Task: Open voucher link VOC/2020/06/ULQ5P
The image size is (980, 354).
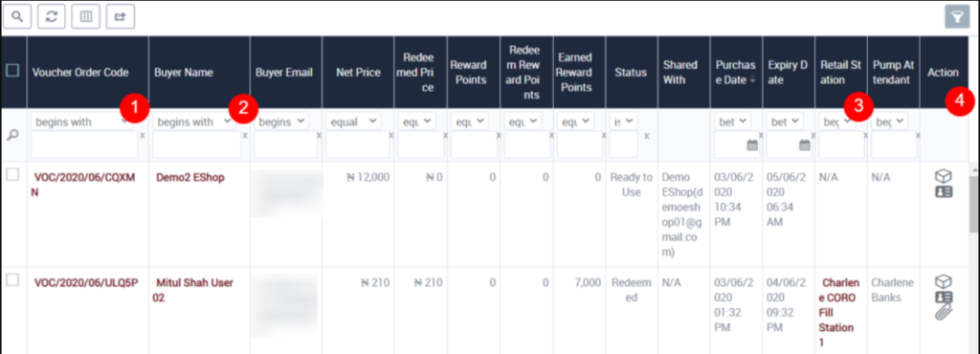Action: (85, 282)
